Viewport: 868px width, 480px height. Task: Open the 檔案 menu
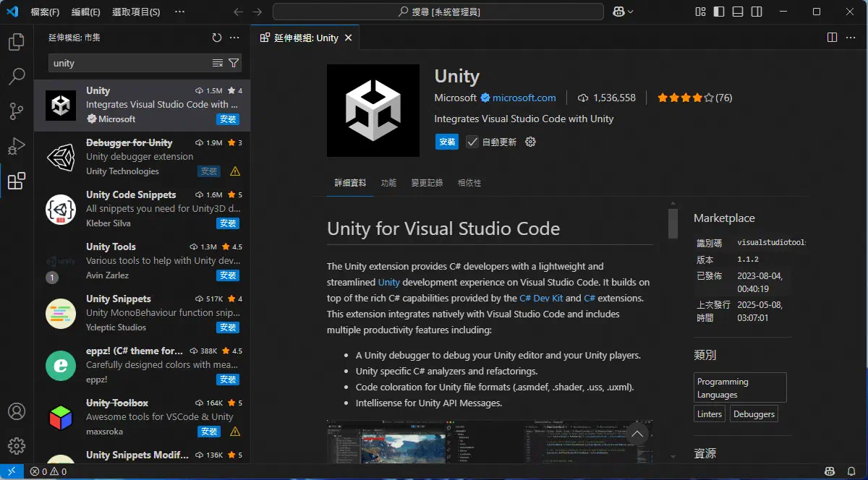pos(44,12)
